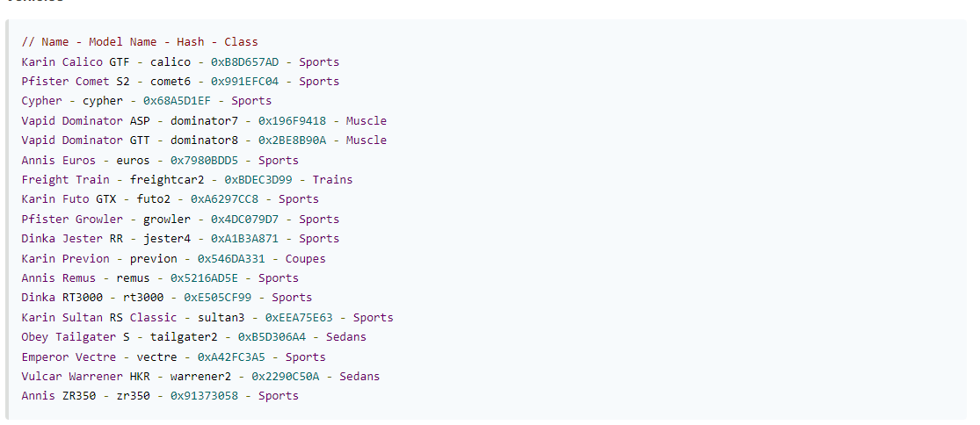
Task: Click the 'Coupes' class on the Previon line
Action: [x=305, y=258]
